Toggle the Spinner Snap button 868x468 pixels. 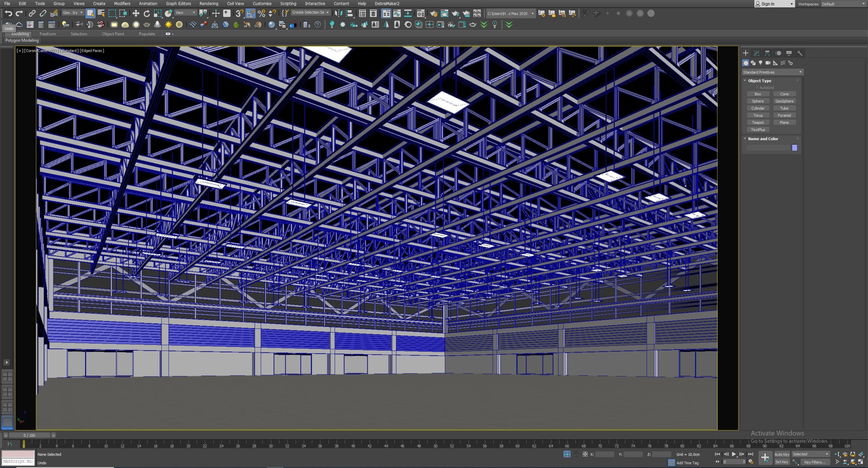pos(272,14)
